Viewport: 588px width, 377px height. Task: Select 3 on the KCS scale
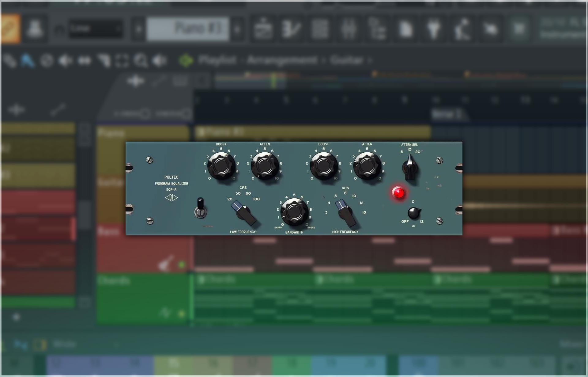[x=326, y=212]
